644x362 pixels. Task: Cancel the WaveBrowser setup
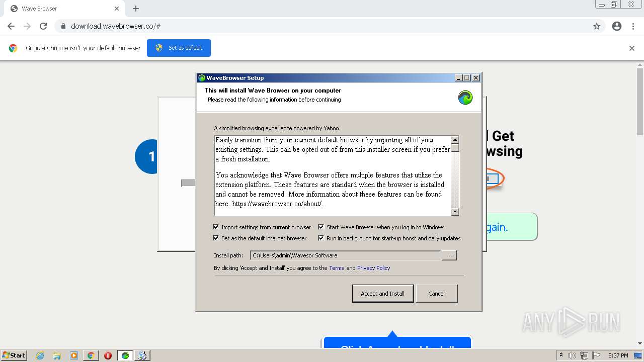click(x=436, y=294)
